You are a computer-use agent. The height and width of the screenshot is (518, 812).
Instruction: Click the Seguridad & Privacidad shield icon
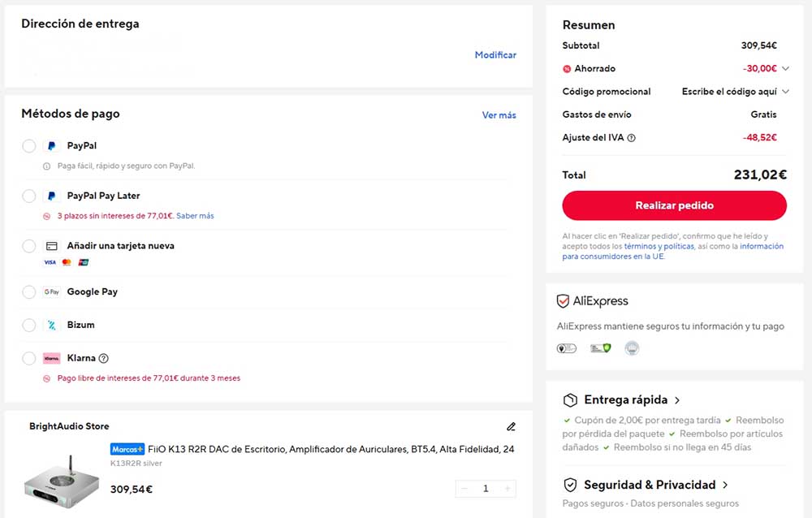pyautogui.click(x=570, y=485)
